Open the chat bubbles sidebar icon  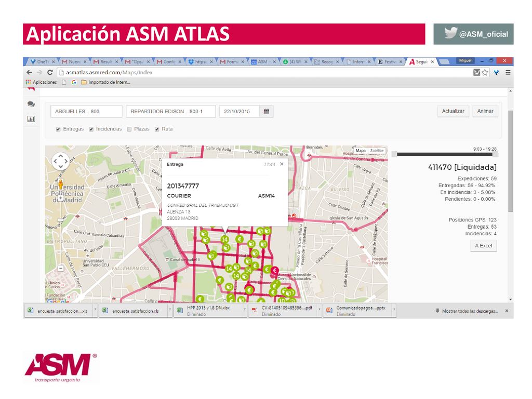click(31, 104)
